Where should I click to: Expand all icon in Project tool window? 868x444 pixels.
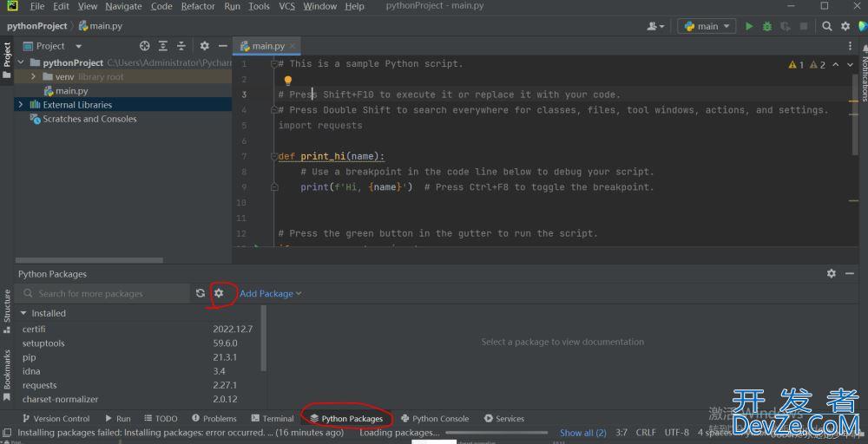tap(163, 46)
